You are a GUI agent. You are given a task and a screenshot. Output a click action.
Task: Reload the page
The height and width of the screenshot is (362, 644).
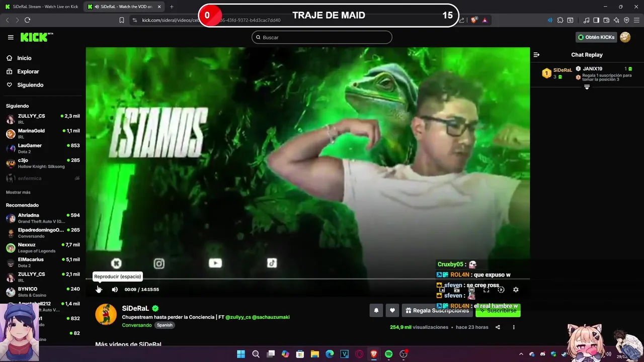27,20
